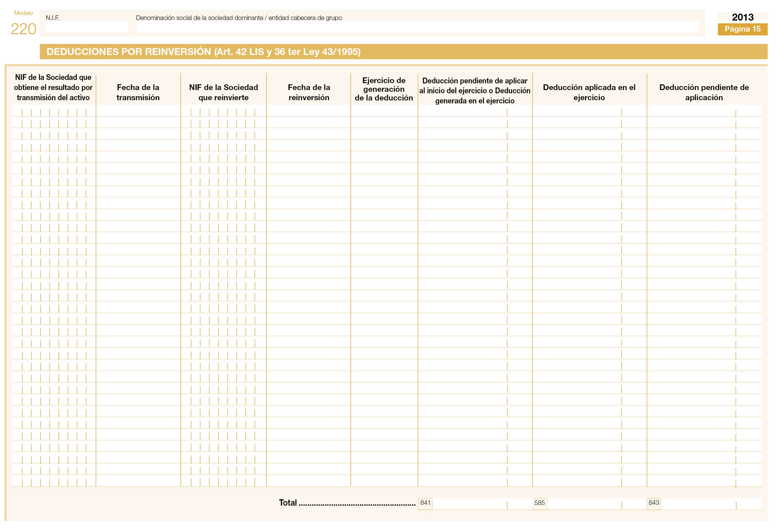Click the 'DEDUCCIONES POR REINVERSIÓN' section title
784x532 pixels.
[203, 52]
